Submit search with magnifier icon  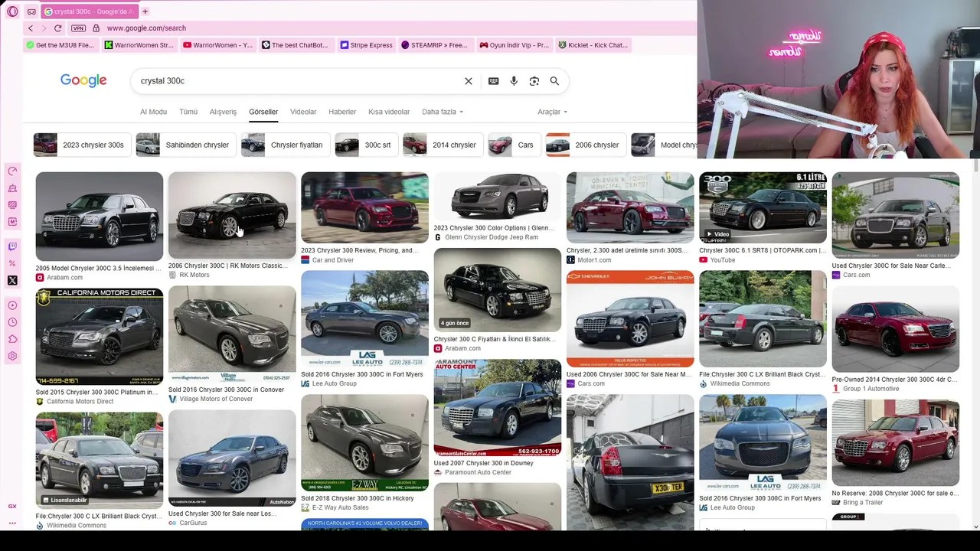pyautogui.click(x=554, y=81)
